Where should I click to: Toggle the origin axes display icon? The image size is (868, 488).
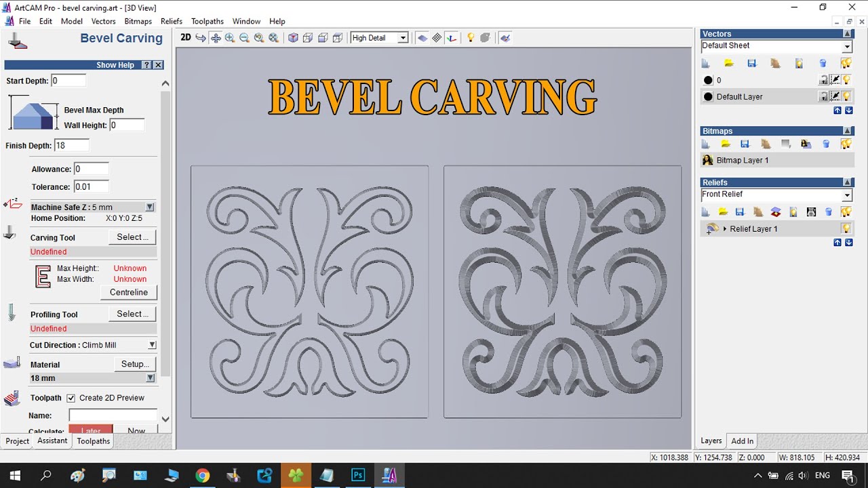452,38
